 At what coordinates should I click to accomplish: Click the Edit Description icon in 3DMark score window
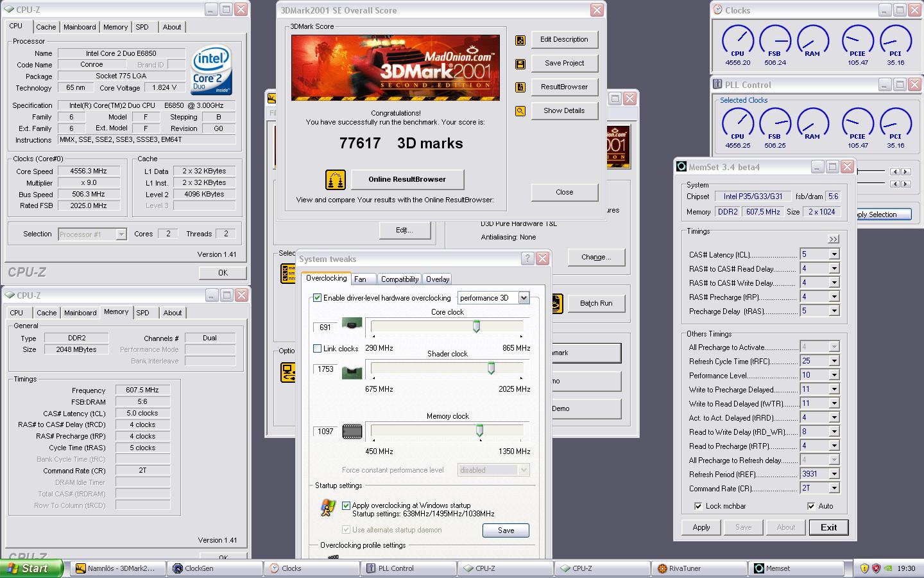pyautogui.click(x=520, y=40)
